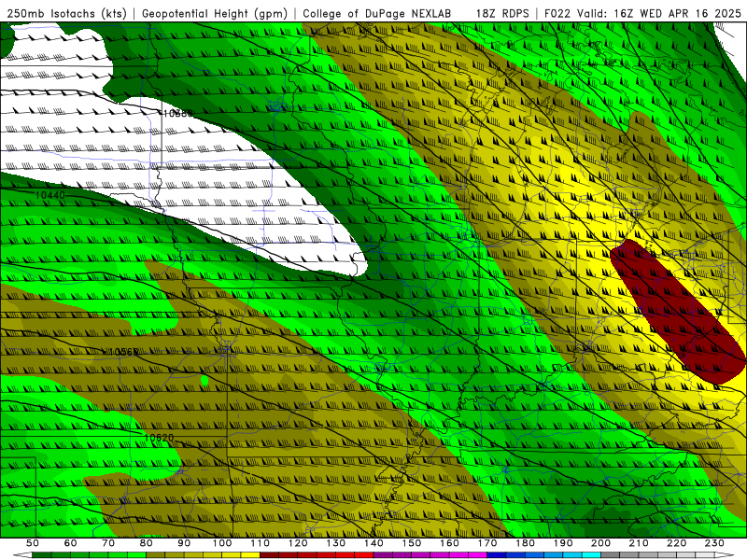
Task: Select the darkest green swatch beginning at 50
Action: click(x=42, y=555)
